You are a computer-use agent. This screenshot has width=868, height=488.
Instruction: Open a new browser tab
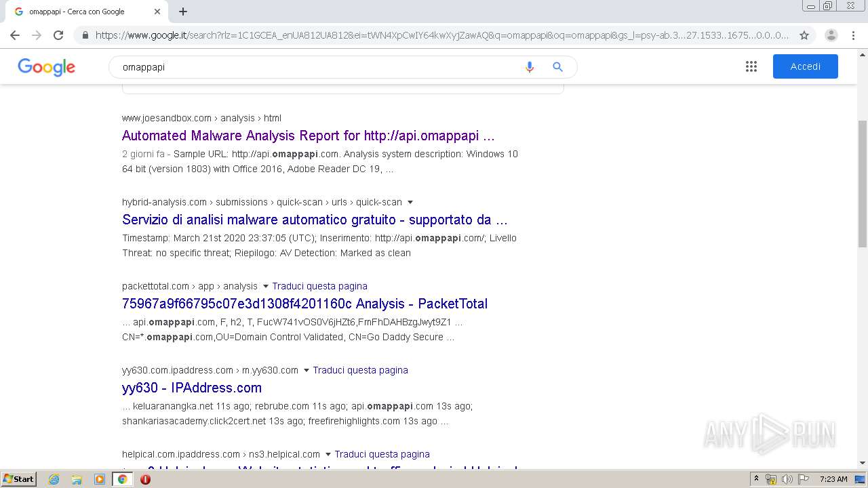point(183,12)
